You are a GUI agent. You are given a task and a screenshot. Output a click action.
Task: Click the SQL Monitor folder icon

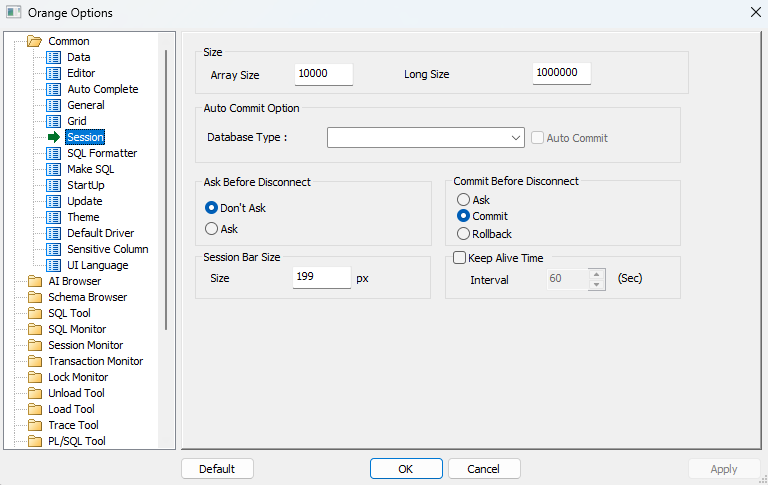click(35, 329)
